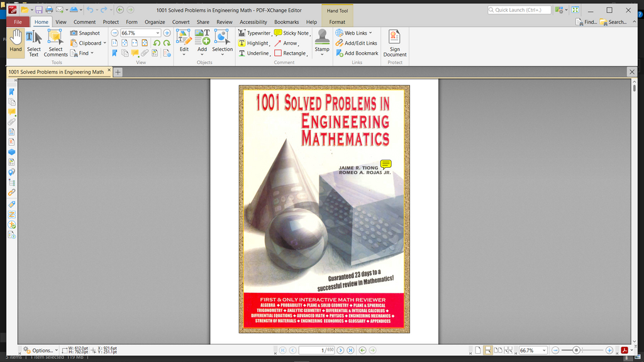The width and height of the screenshot is (644, 362).
Task: Select the Underline tool
Action: coord(254,53)
